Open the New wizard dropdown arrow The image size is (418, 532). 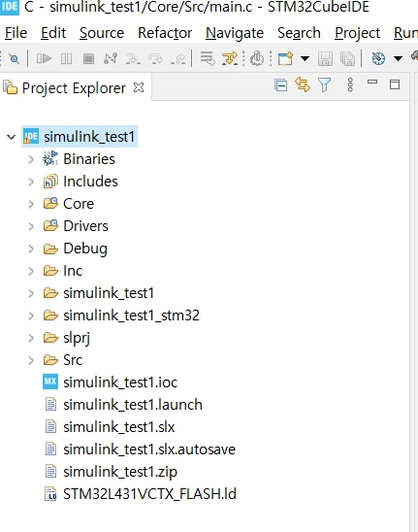click(305, 59)
